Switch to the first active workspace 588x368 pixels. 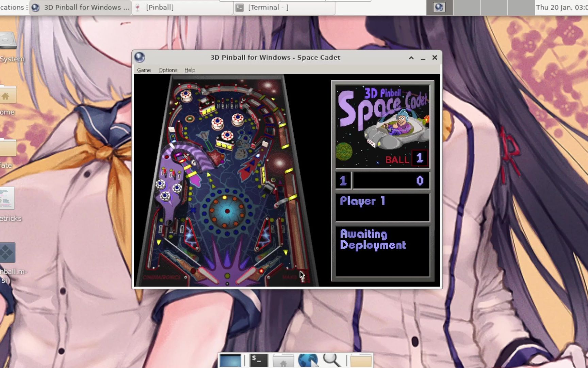point(439,7)
